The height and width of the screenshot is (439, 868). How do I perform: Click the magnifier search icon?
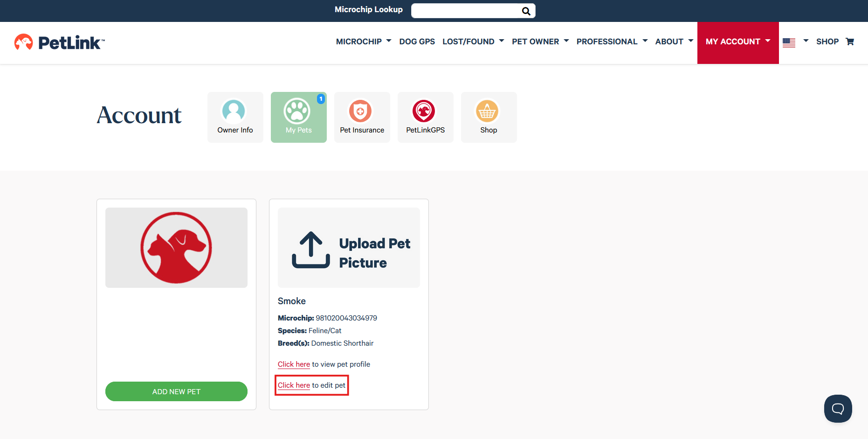tap(526, 11)
